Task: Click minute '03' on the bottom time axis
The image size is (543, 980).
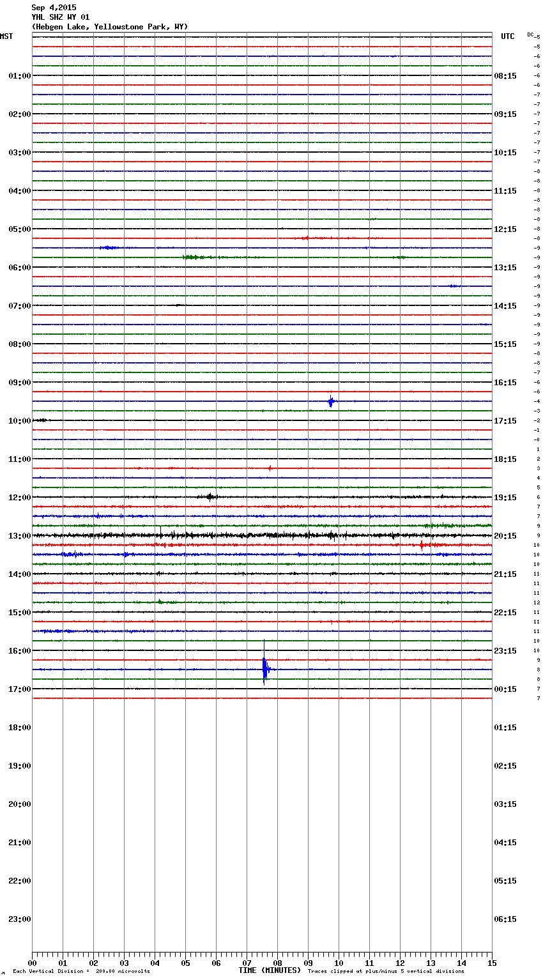Action: click(124, 963)
